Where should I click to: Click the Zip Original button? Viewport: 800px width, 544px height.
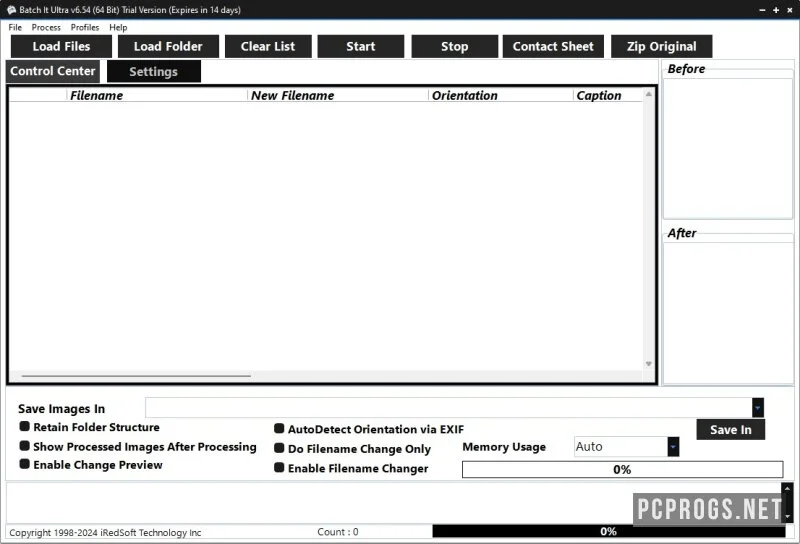coord(661,46)
